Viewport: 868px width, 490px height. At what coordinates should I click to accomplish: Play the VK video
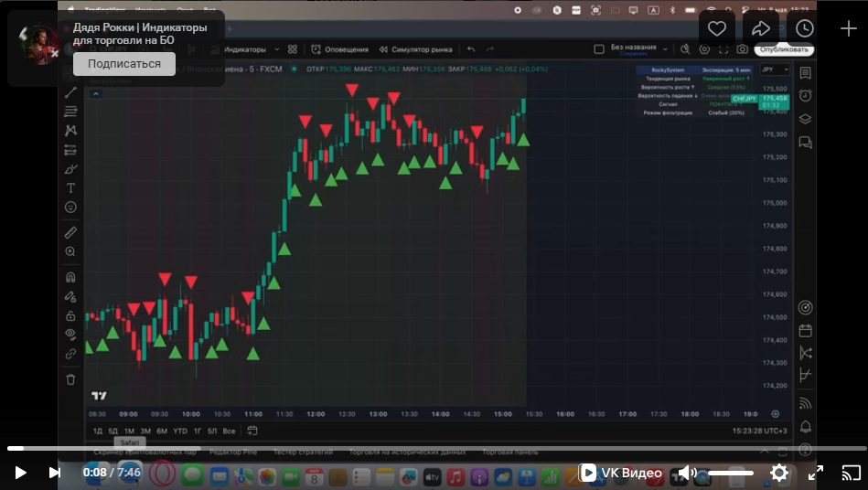[20, 473]
